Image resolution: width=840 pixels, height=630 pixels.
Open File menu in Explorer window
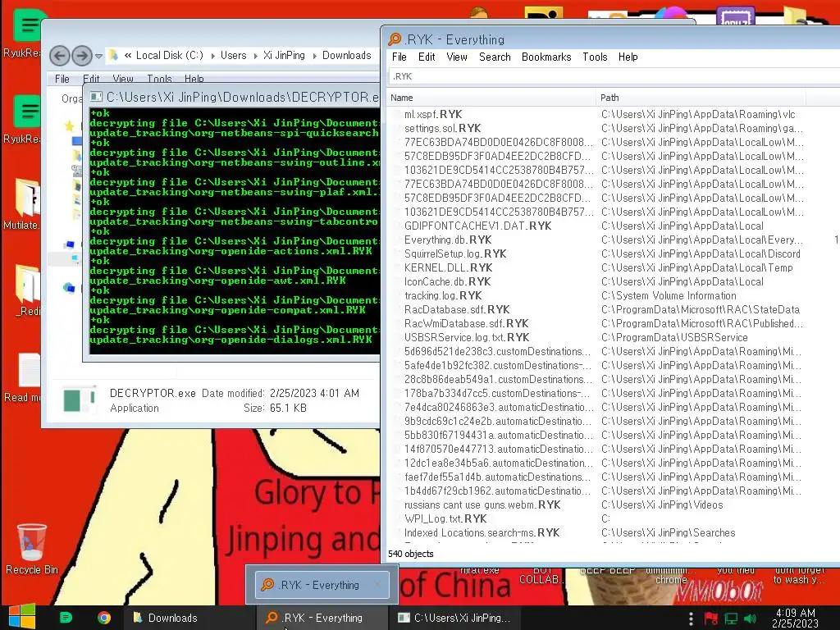tap(62, 79)
